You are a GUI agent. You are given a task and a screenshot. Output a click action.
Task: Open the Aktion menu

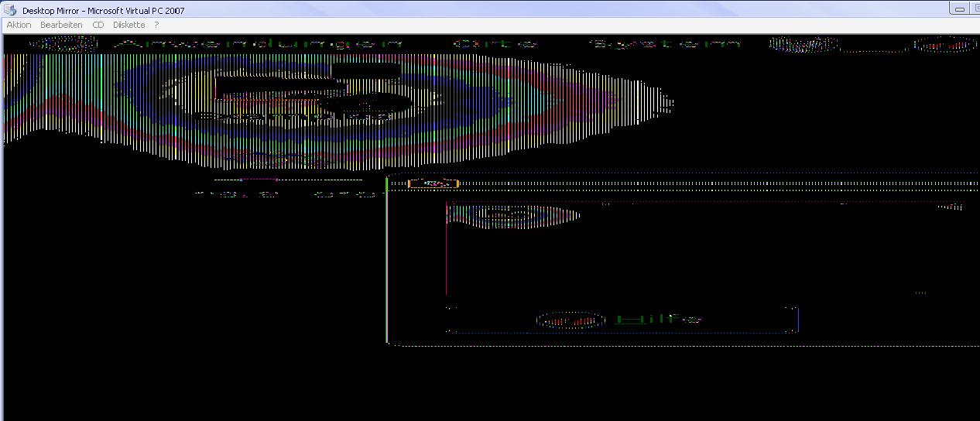pyautogui.click(x=19, y=25)
